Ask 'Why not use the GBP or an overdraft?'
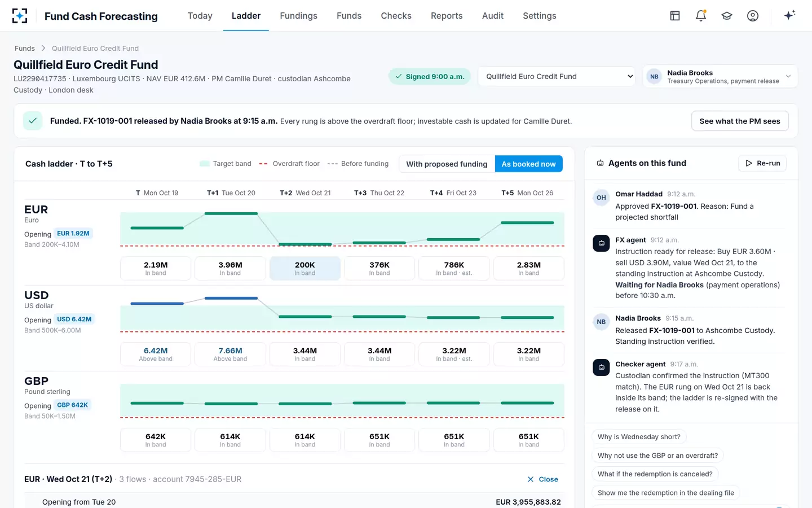The height and width of the screenshot is (508, 812). tap(657, 456)
